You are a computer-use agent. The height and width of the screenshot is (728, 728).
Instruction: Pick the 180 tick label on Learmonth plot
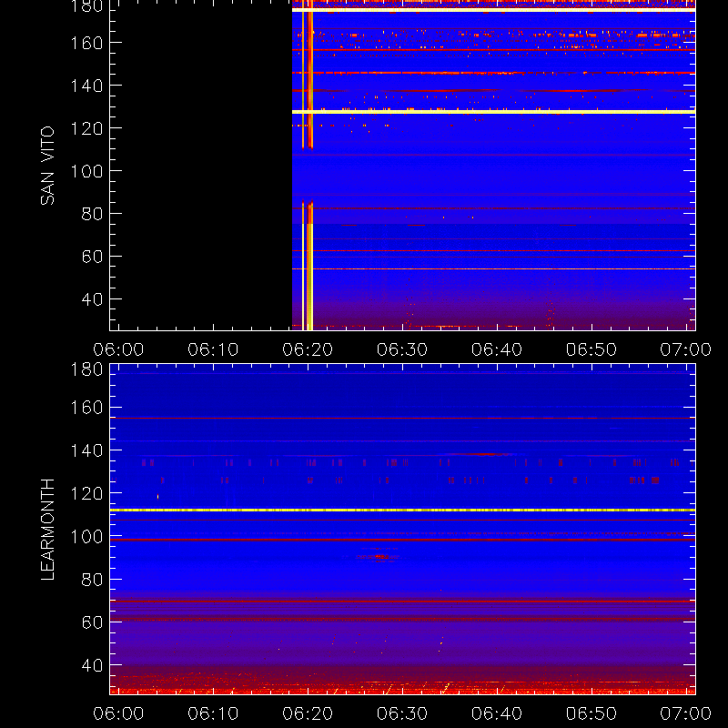click(x=86, y=370)
